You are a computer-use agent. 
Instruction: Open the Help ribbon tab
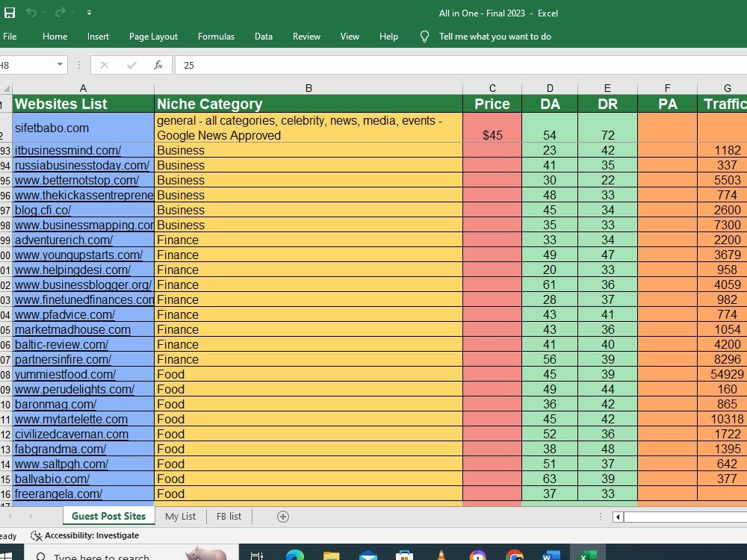388,37
